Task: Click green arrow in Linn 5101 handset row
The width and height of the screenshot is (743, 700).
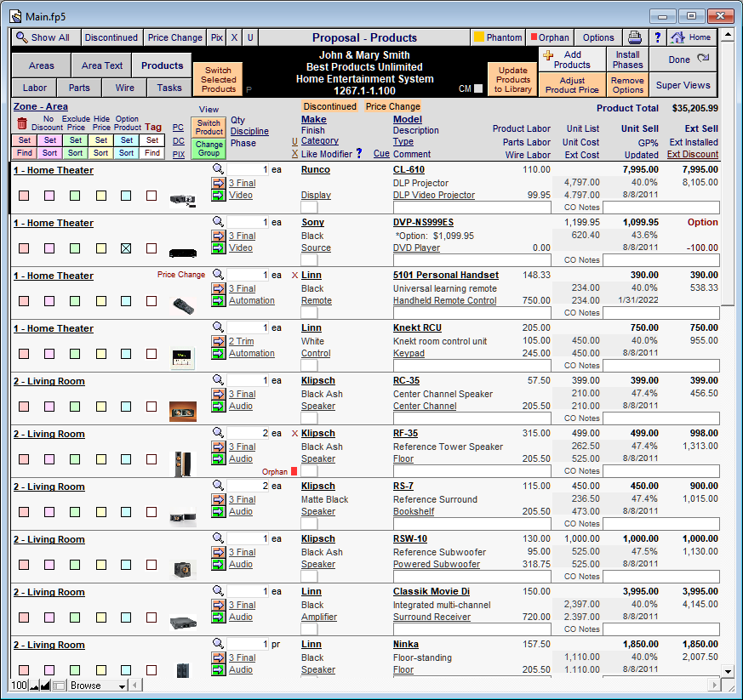Action: click(219, 301)
